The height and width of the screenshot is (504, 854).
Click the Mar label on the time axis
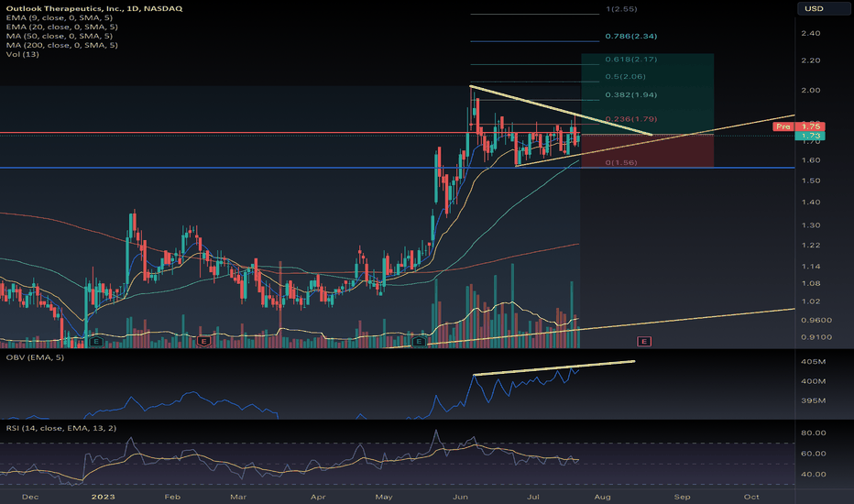[x=238, y=497]
